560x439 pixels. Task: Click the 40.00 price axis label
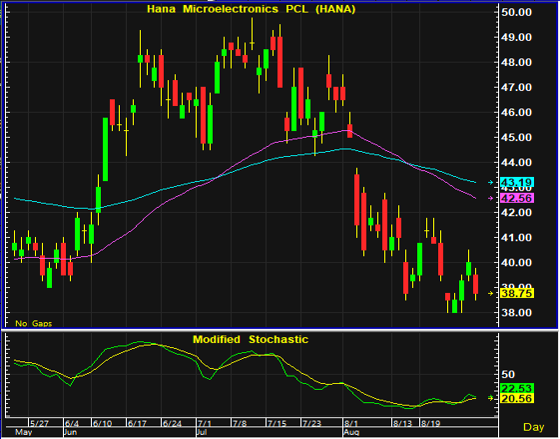click(x=516, y=263)
